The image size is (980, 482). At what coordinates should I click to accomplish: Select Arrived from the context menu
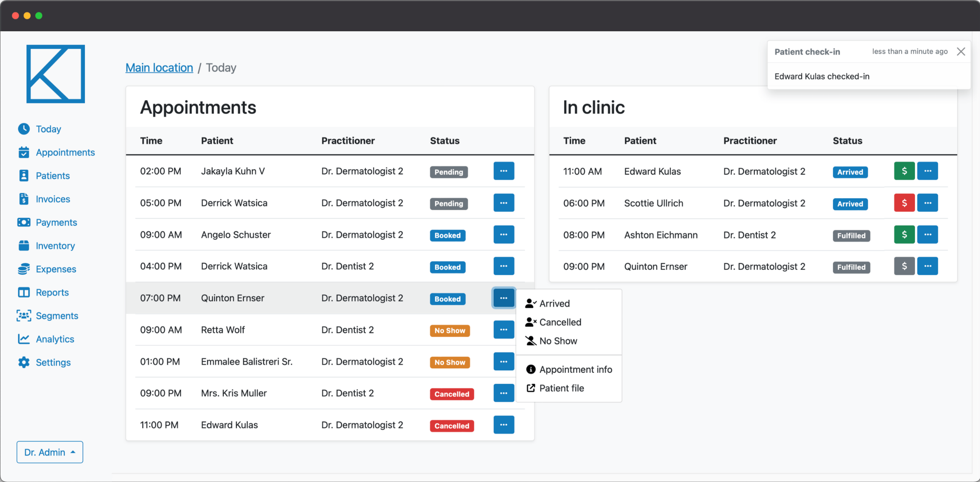[554, 304]
